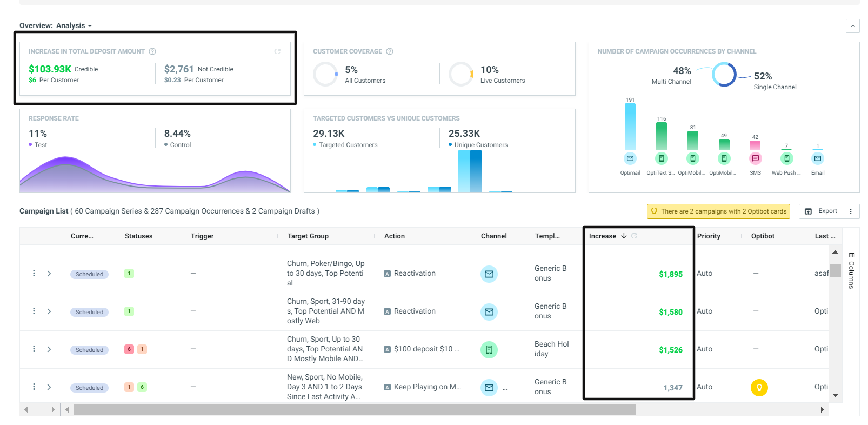
Task: Click the SMS channel icon in chart
Action: [755, 158]
